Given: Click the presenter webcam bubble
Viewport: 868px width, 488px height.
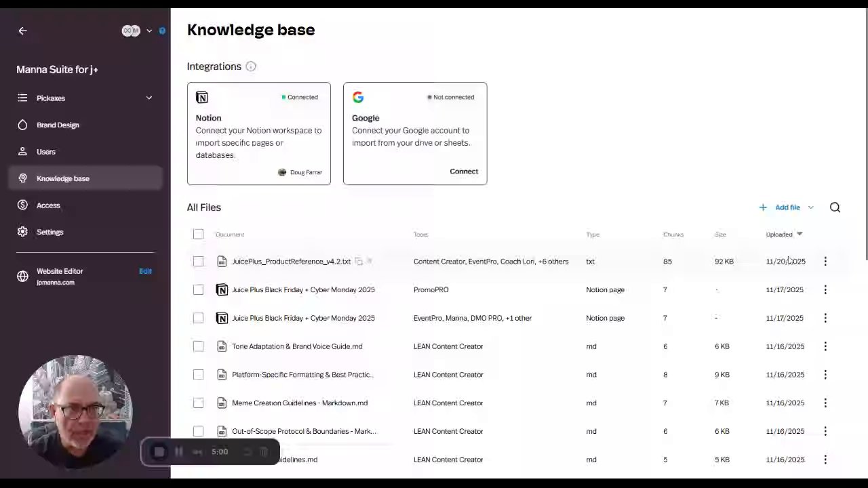Looking at the screenshot, I should (76, 411).
